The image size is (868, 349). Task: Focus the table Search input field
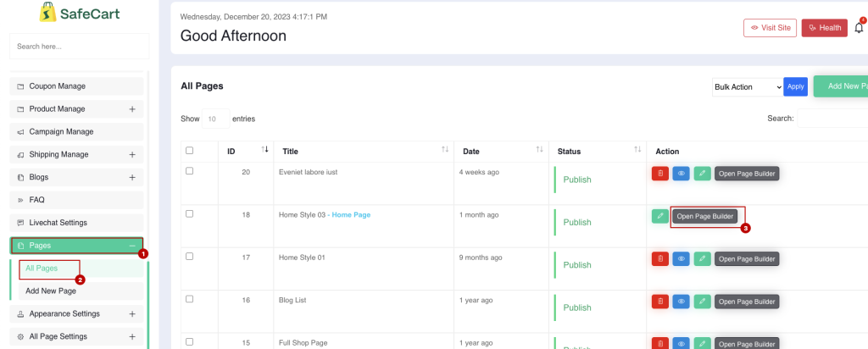[x=832, y=119]
